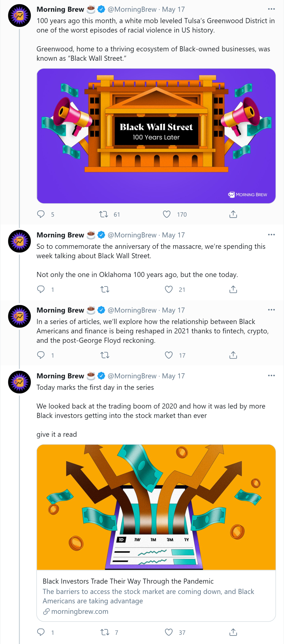Retweet the Black Wall Street image tweet
This screenshot has width=284, height=644.
(x=104, y=214)
